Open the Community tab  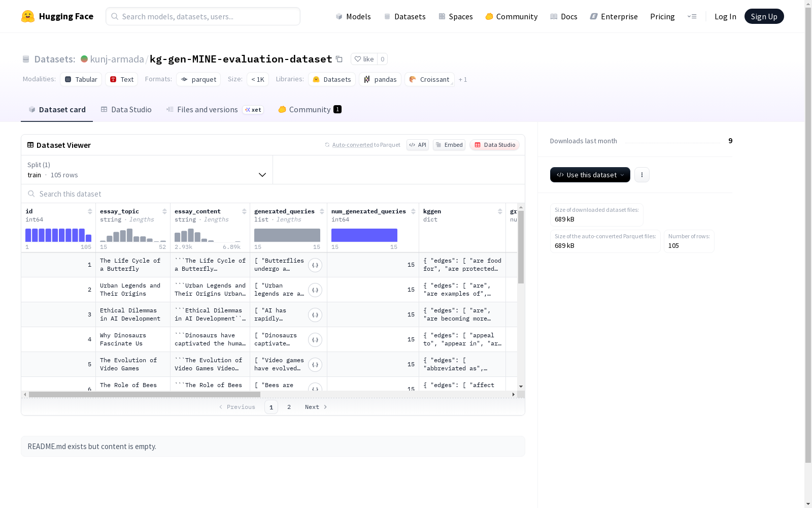point(310,110)
